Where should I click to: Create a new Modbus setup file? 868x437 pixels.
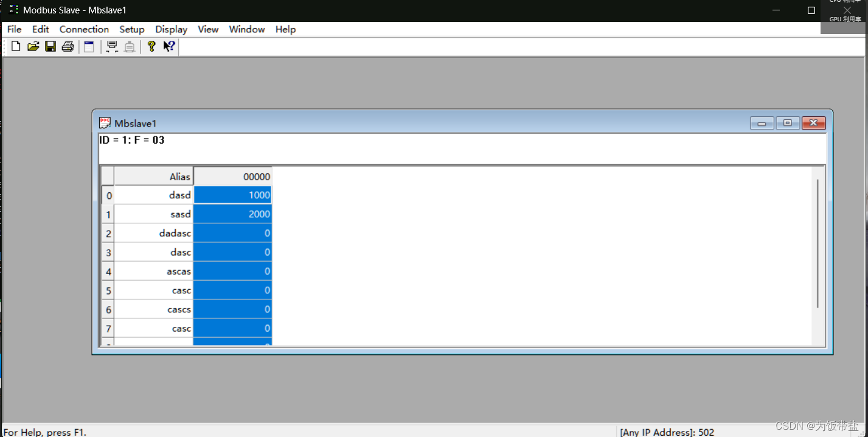click(15, 46)
